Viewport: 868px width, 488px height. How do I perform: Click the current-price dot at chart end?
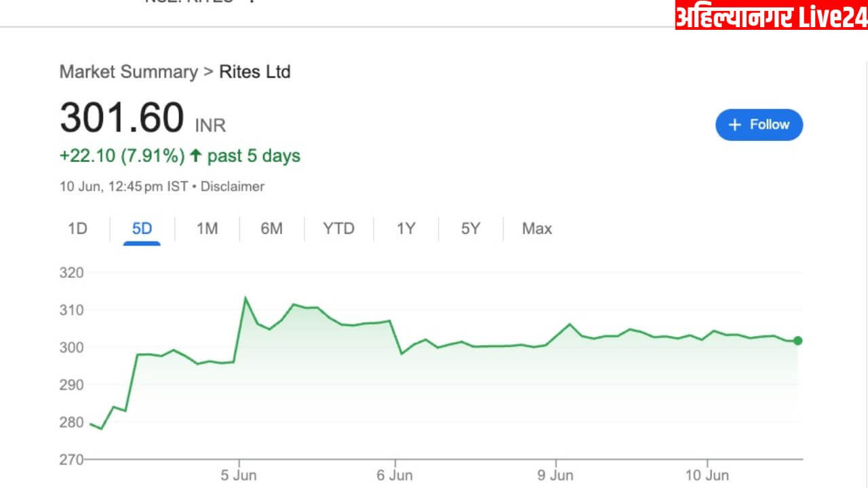click(797, 340)
